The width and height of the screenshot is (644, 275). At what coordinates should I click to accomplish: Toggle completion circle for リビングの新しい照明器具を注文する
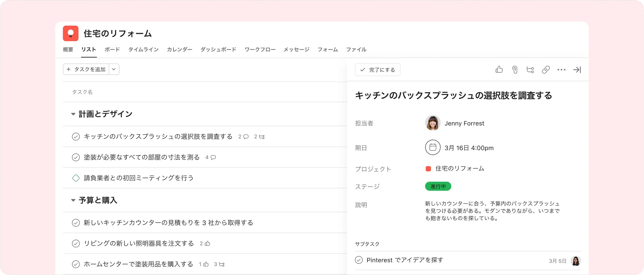(76, 243)
